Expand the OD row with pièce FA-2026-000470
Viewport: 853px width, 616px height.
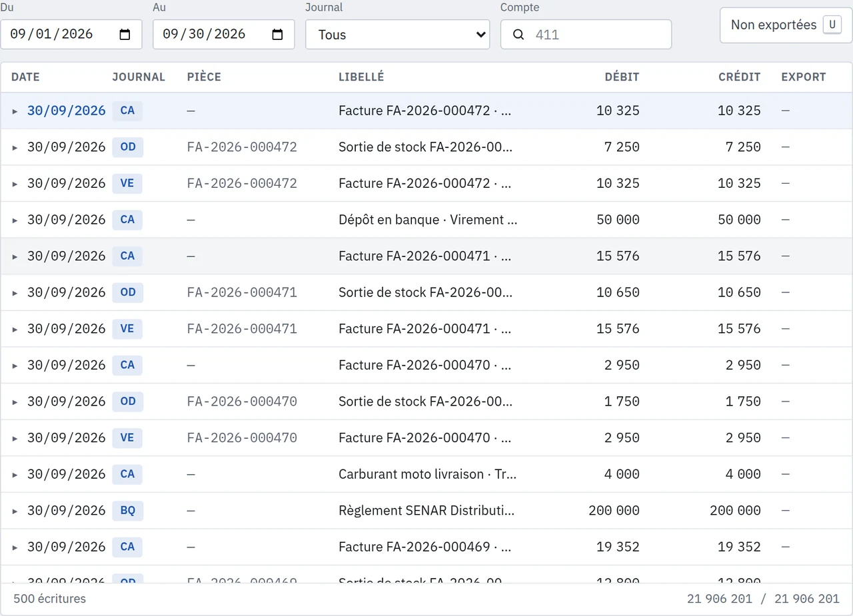pos(15,402)
